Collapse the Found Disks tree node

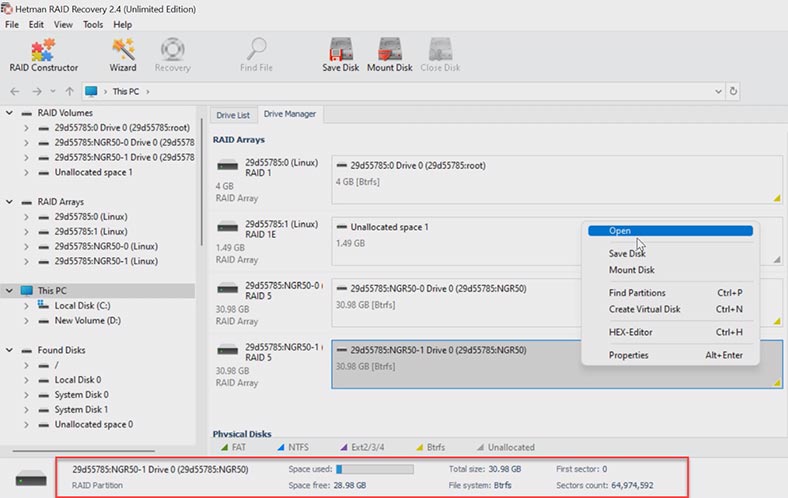(x=9, y=350)
